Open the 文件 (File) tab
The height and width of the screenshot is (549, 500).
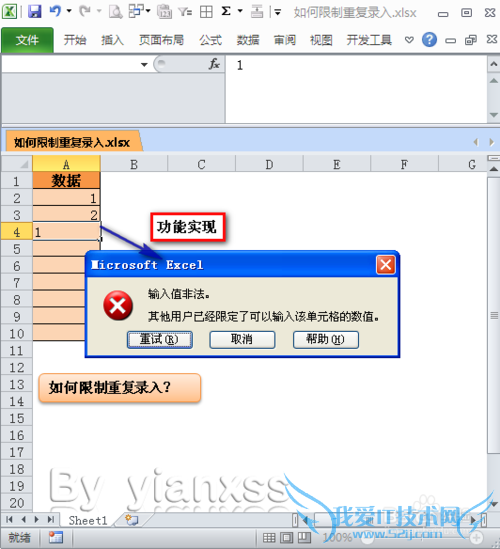tap(27, 40)
